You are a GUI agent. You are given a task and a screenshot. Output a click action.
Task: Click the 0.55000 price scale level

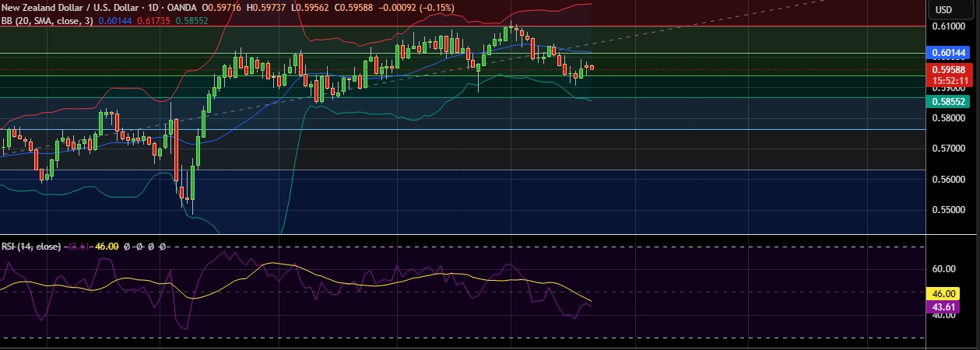(x=948, y=210)
